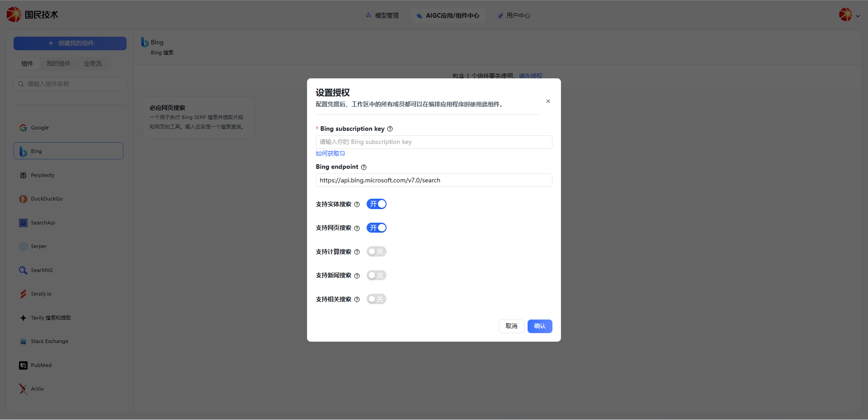Viewport: 868px width, 420px height.
Task: Click help icon beside 支持相关搜索
Action: click(357, 300)
